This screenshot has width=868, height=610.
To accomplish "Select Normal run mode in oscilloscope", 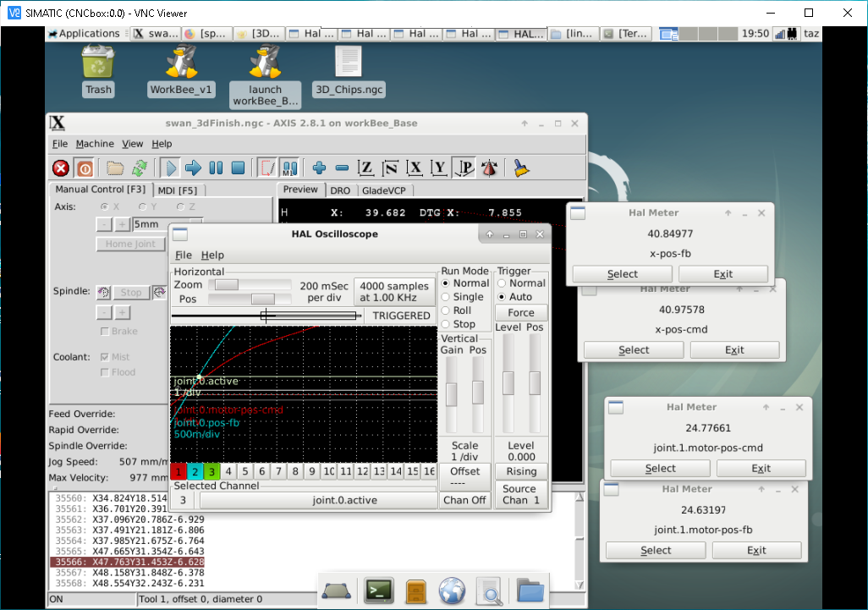I will (x=465, y=283).
